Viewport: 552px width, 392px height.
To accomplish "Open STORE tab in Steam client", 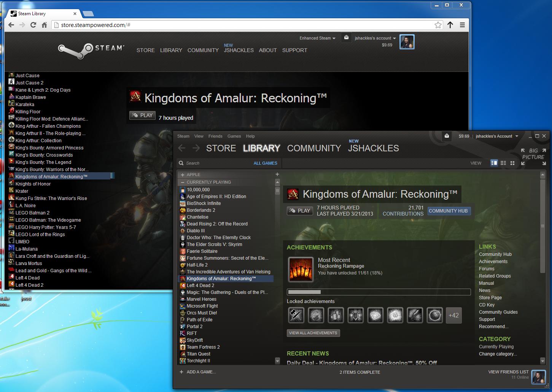I will [x=221, y=148].
